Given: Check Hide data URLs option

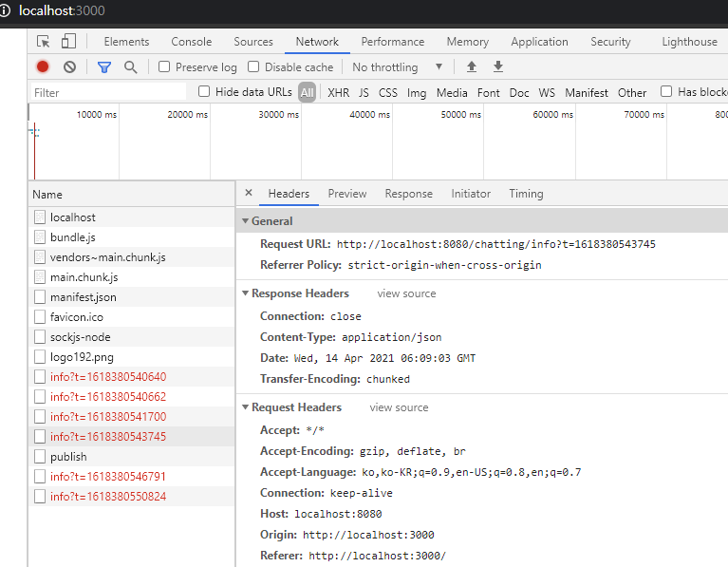Looking at the screenshot, I should pos(204,91).
